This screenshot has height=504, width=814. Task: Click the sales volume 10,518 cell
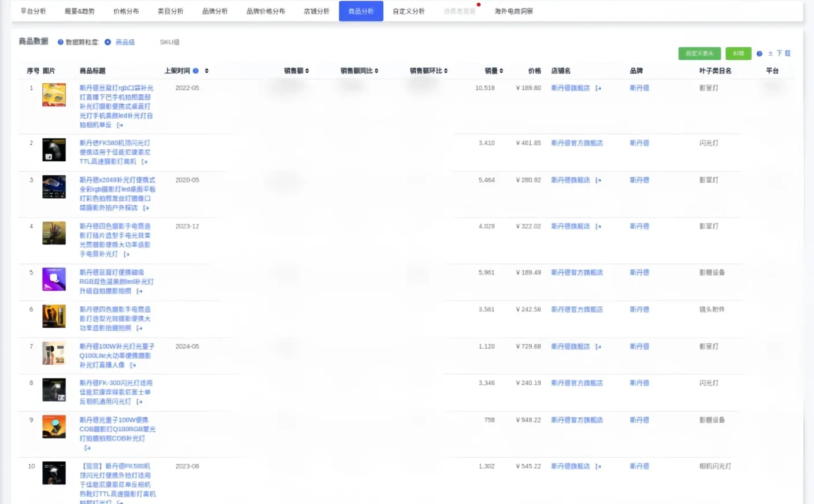(485, 88)
